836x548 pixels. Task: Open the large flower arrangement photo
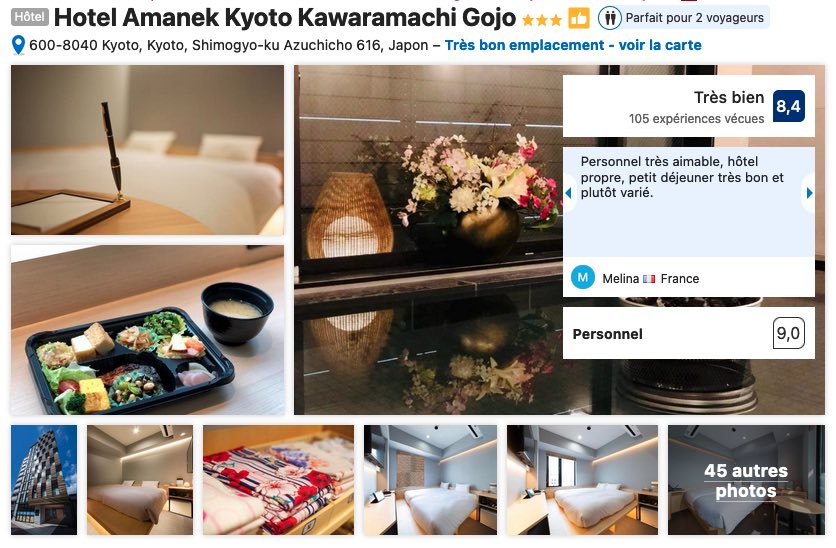tap(428, 240)
